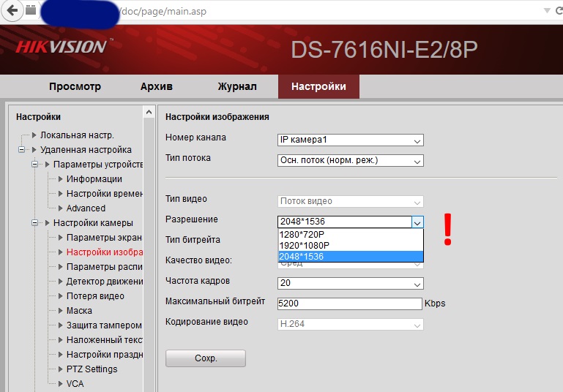The image size is (563, 392).
Task: Choose 1920*1080P resolution option
Action: click(351, 246)
